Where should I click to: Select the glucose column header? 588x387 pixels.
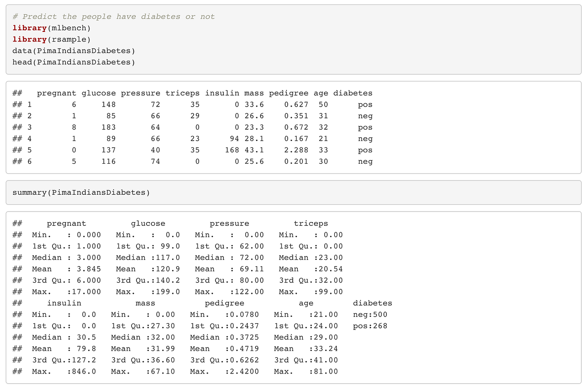click(x=99, y=93)
